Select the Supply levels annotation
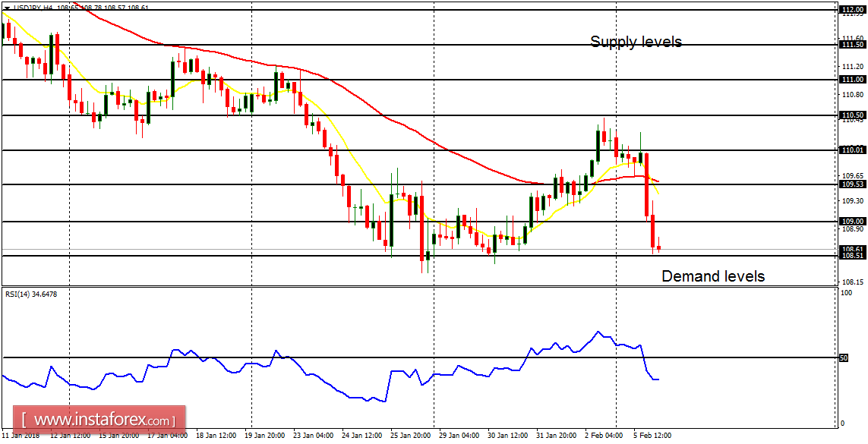This screenshot has height=444, width=868. pyautogui.click(x=636, y=42)
